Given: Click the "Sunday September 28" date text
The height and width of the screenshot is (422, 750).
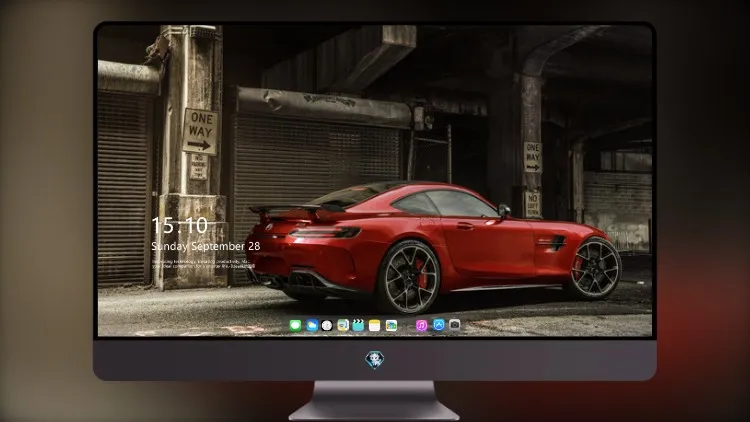Looking at the screenshot, I should (x=206, y=246).
